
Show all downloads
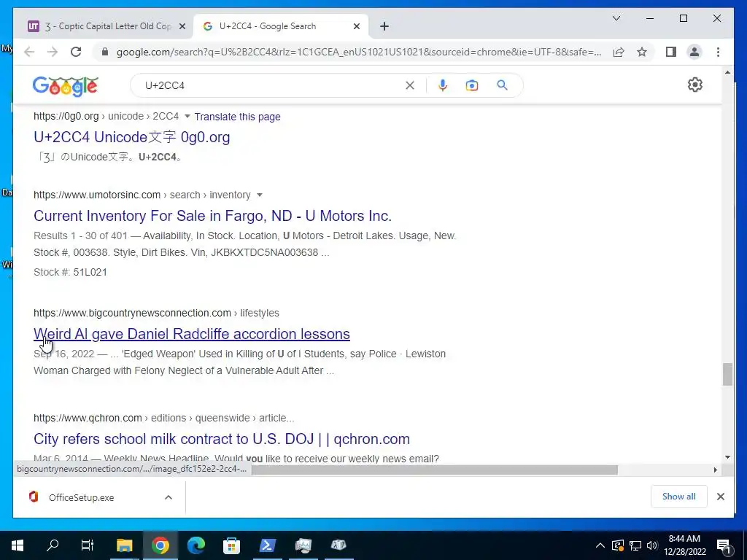pos(678,497)
